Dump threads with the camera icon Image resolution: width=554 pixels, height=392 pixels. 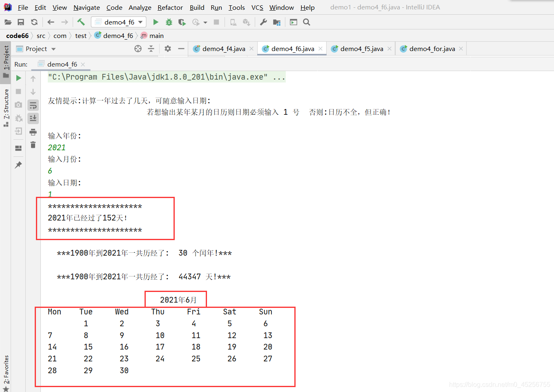pyautogui.click(x=18, y=105)
